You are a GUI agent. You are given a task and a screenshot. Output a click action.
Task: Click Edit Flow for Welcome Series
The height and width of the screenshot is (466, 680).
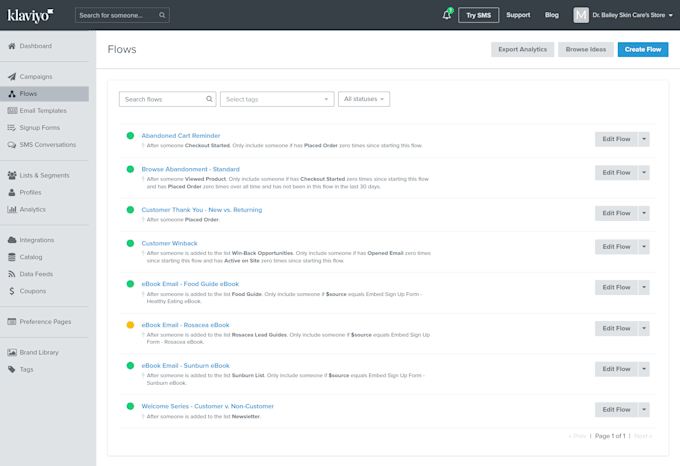click(616, 410)
